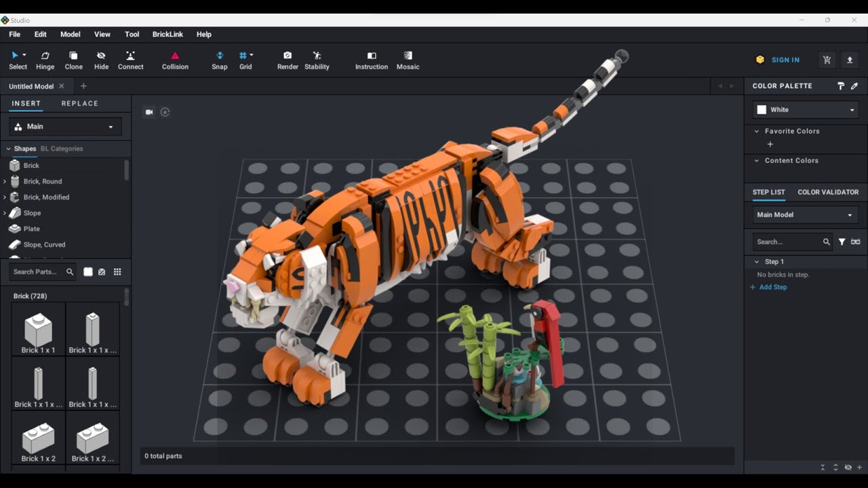Click the reset view icon beside camera
The width and height of the screenshot is (868, 488).
coord(165,112)
